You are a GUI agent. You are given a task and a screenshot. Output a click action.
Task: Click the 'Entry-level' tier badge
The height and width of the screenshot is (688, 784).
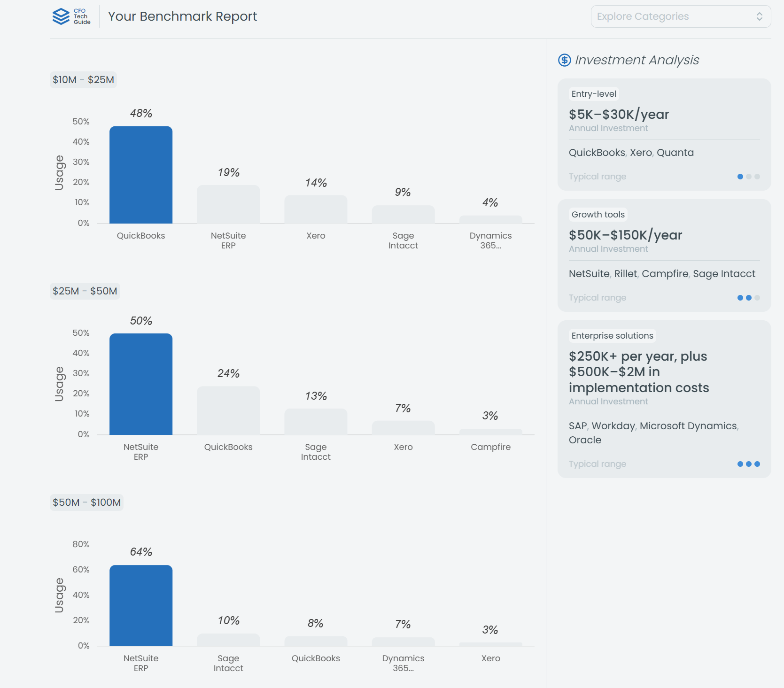[x=594, y=94]
